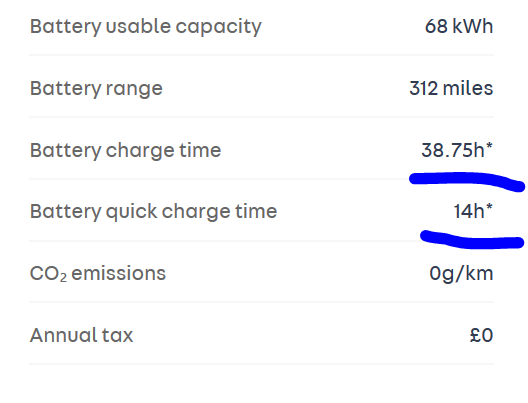Click blue underline beneath 38.75h*
Image resolution: width=528 pixels, height=403 pixels.
pyautogui.click(x=467, y=180)
